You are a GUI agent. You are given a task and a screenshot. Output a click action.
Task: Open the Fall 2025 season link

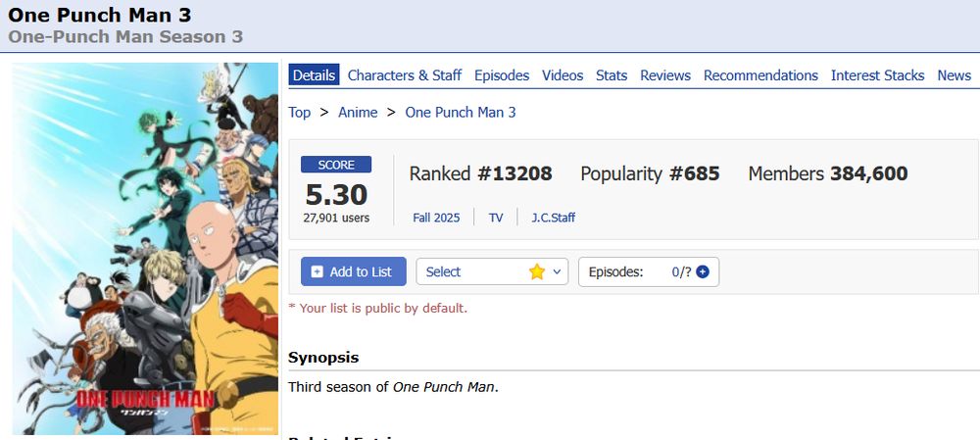point(436,218)
